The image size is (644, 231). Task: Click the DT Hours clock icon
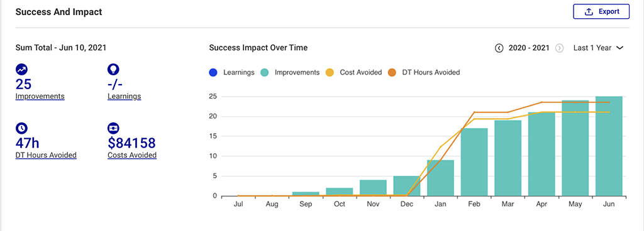[21, 129]
